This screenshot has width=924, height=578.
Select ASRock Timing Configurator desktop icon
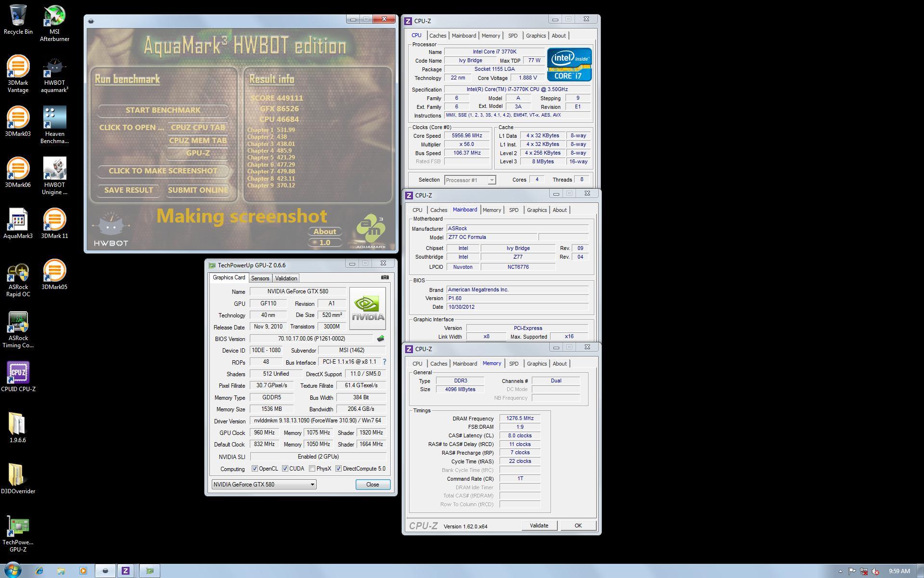(x=18, y=329)
